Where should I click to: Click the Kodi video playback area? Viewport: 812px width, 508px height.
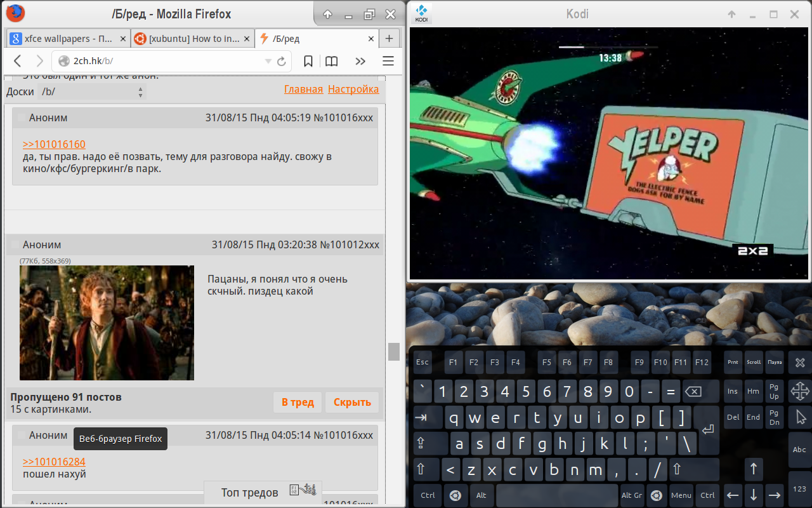[608, 152]
